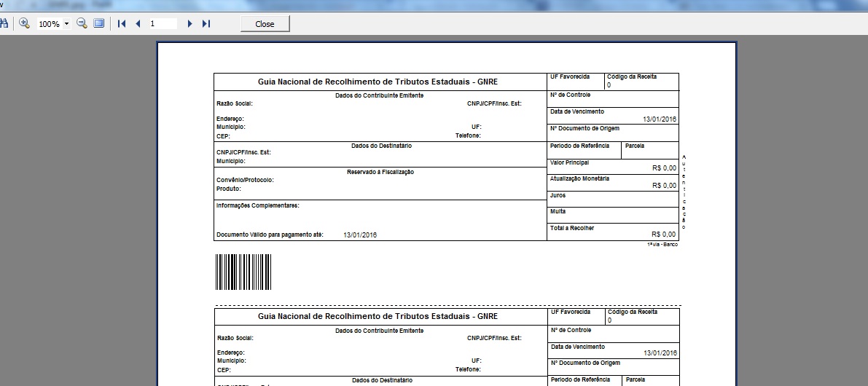Click the vertical 'Autenticação' text
868x386 pixels.
[684, 192]
